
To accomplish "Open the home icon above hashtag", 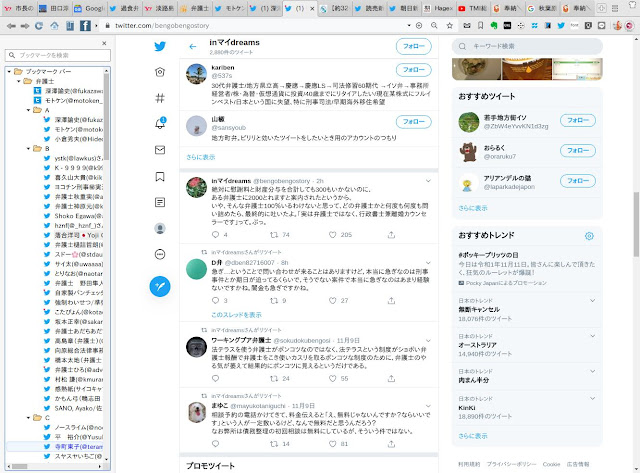I will [160, 72].
